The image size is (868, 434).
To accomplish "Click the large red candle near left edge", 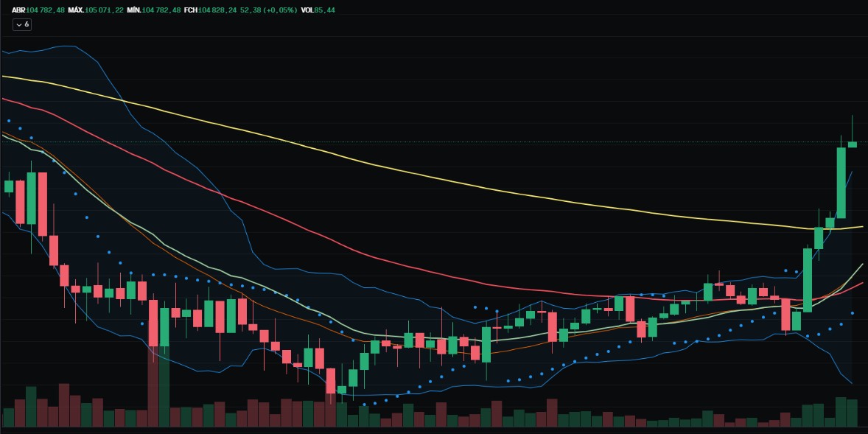I will (x=42, y=204).
